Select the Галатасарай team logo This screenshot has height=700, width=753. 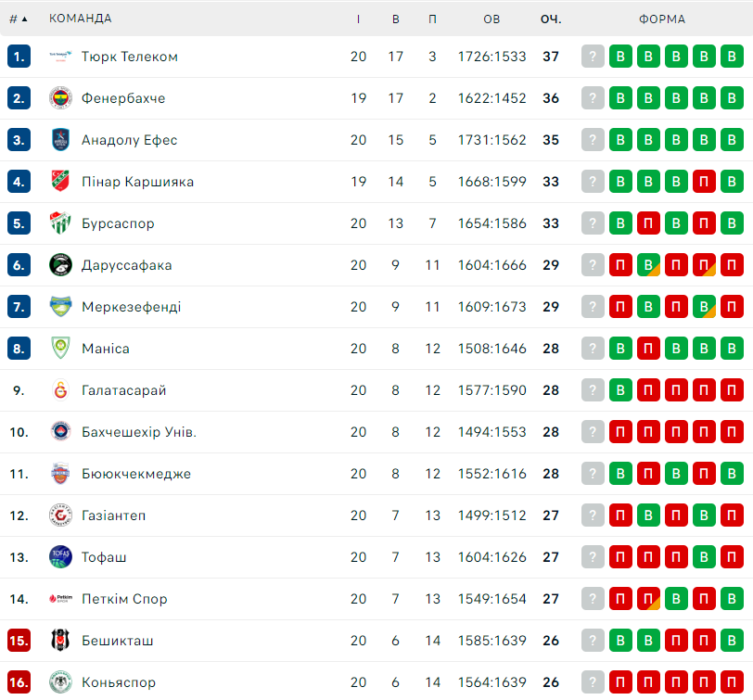click(x=60, y=389)
